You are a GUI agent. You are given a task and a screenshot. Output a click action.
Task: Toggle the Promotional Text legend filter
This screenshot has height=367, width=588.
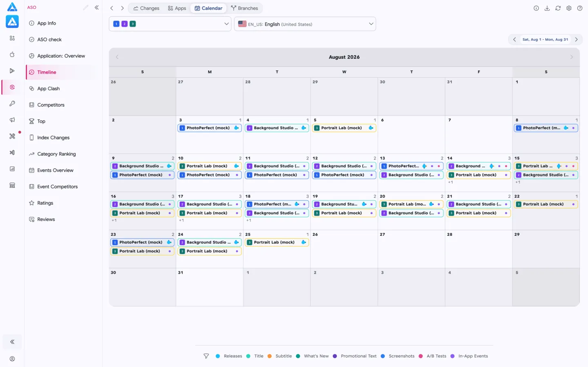click(x=354, y=356)
